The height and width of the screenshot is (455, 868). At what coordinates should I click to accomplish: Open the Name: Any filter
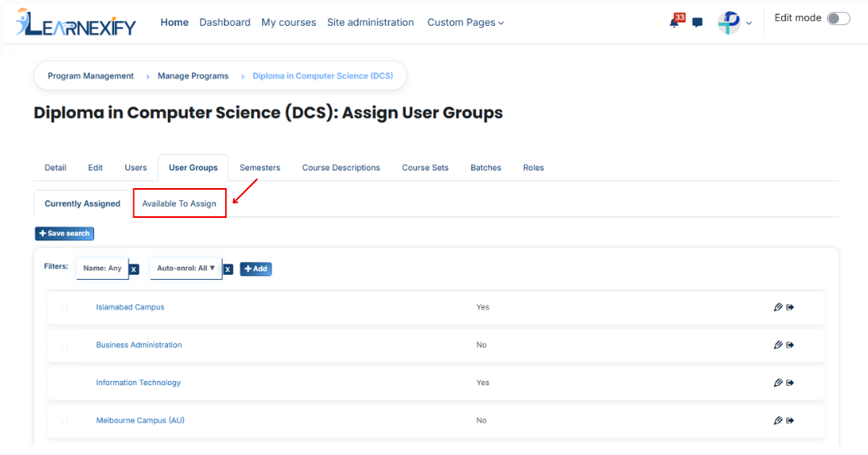point(102,268)
